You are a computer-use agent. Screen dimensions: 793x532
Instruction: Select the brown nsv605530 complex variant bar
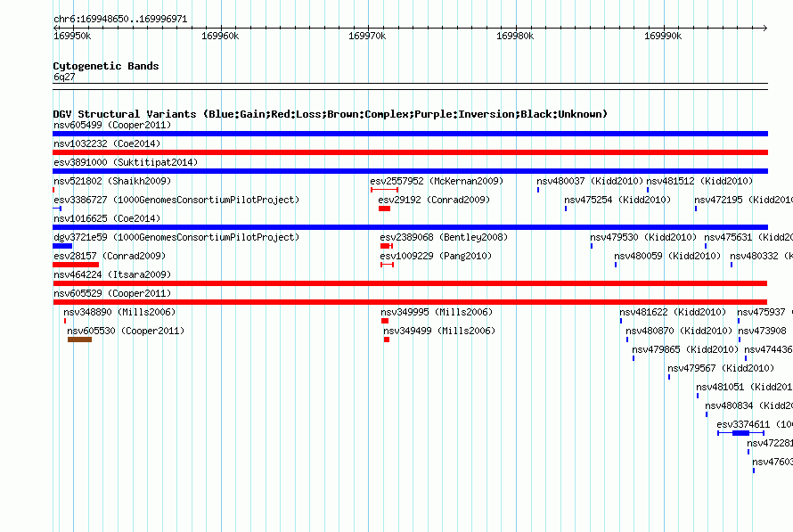coord(79,340)
